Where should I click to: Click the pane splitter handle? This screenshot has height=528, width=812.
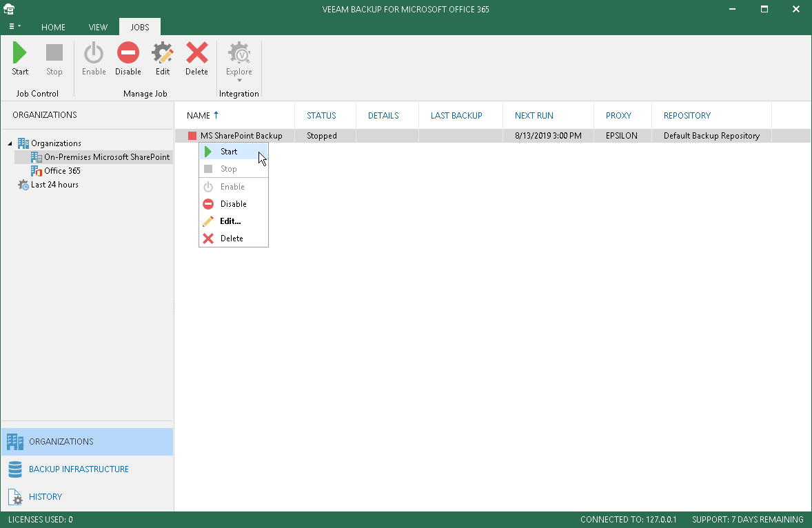(174, 307)
